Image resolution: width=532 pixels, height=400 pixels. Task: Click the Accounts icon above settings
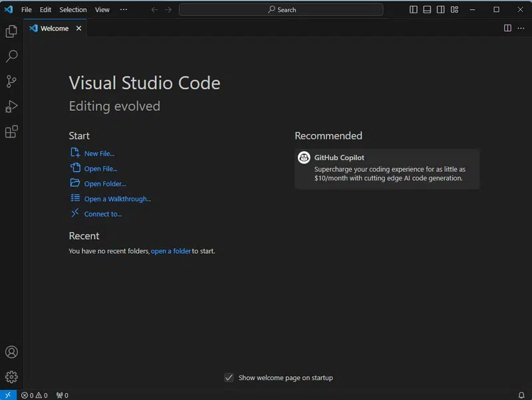click(11, 352)
